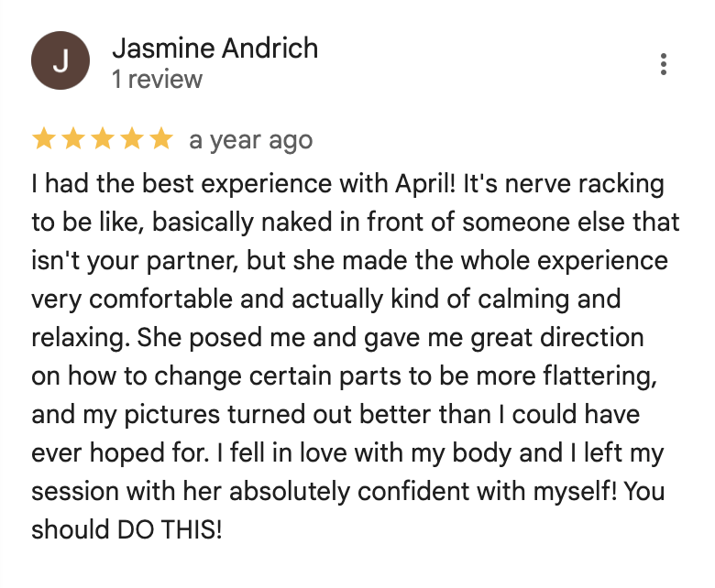Viewport: 715px width, 588px height.
Task: Click the word "flattering," in the review
Action: (600, 376)
